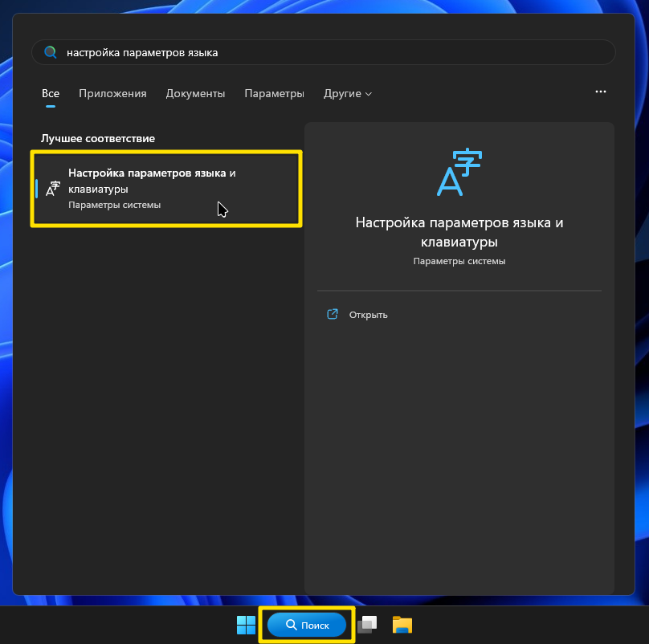
Task: Expand the Другие dropdown
Action: click(x=347, y=93)
